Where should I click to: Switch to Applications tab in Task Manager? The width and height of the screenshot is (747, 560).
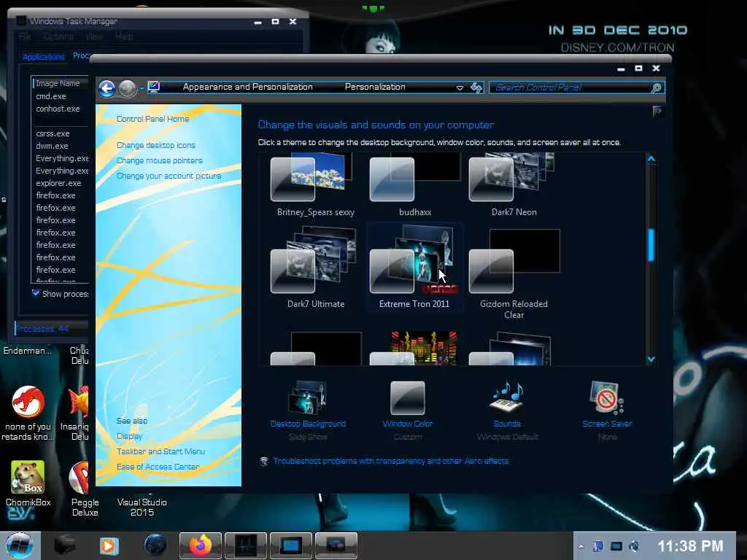[43, 57]
